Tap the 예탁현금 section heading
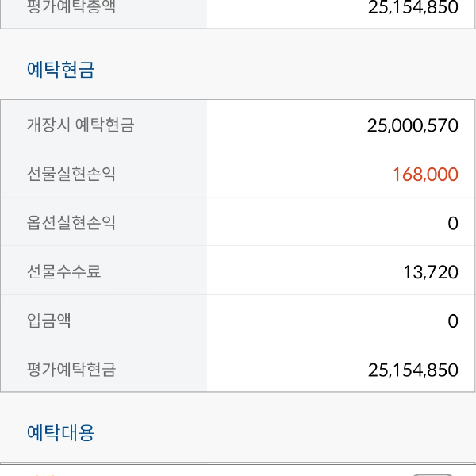This screenshot has width=476, height=476. tap(61, 70)
